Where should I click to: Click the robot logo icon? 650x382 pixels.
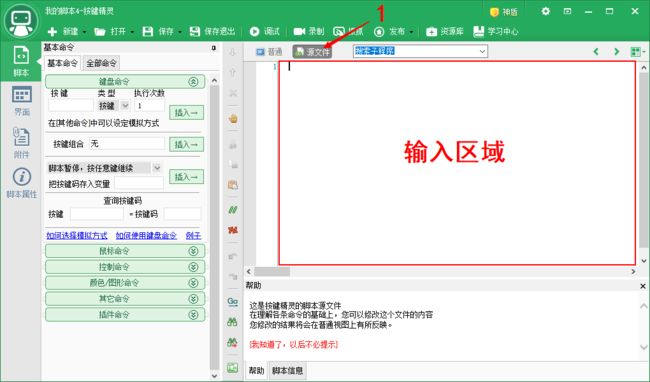(x=21, y=21)
